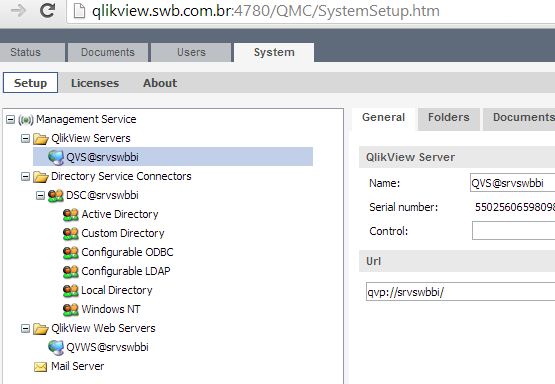555x384 pixels.
Task: Click the Control: label
Action: point(389,231)
